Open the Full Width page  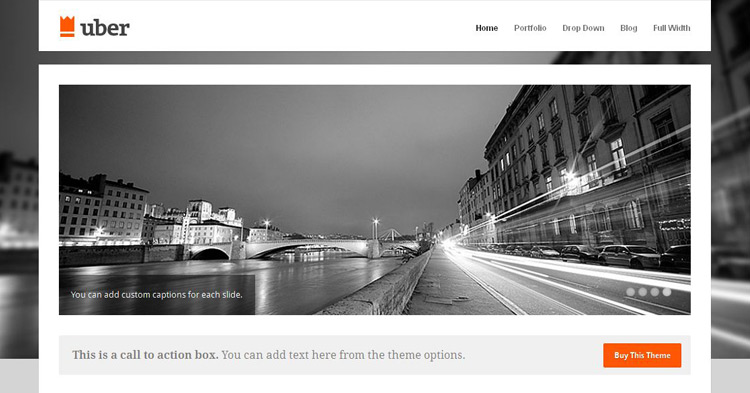672,28
